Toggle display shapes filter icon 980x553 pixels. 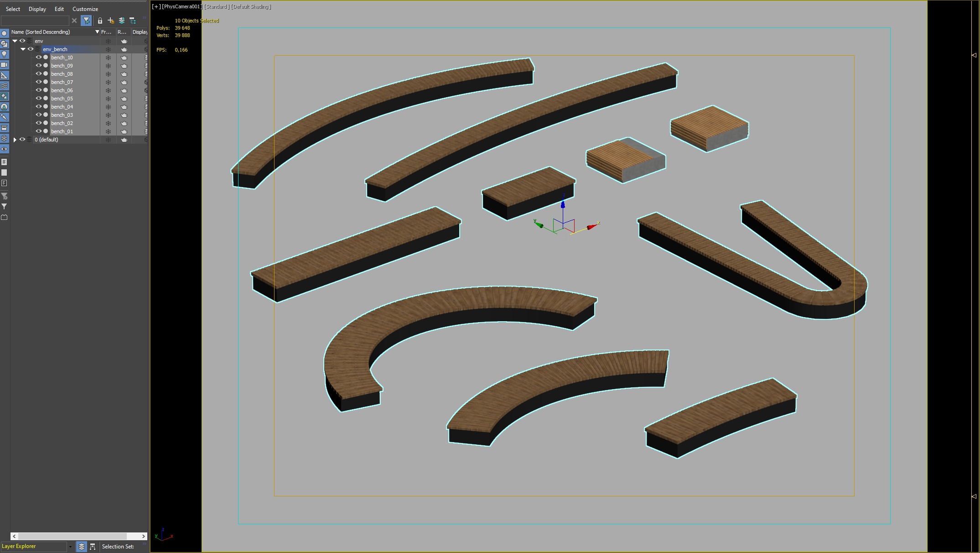pyautogui.click(x=4, y=44)
